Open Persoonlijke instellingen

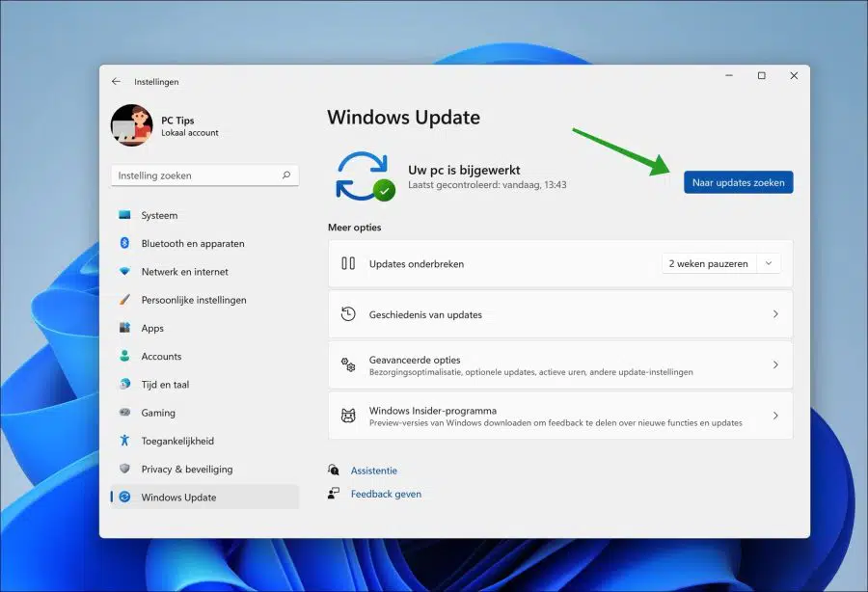204,300
